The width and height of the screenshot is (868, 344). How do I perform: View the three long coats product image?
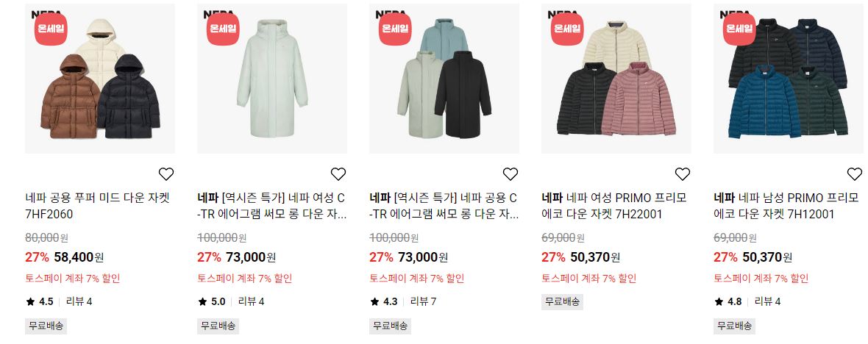(x=444, y=79)
